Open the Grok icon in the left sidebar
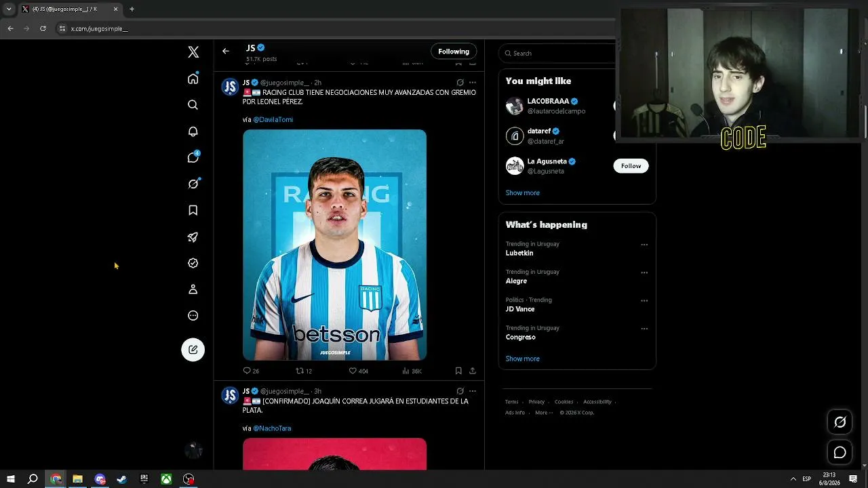 [x=193, y=184]
